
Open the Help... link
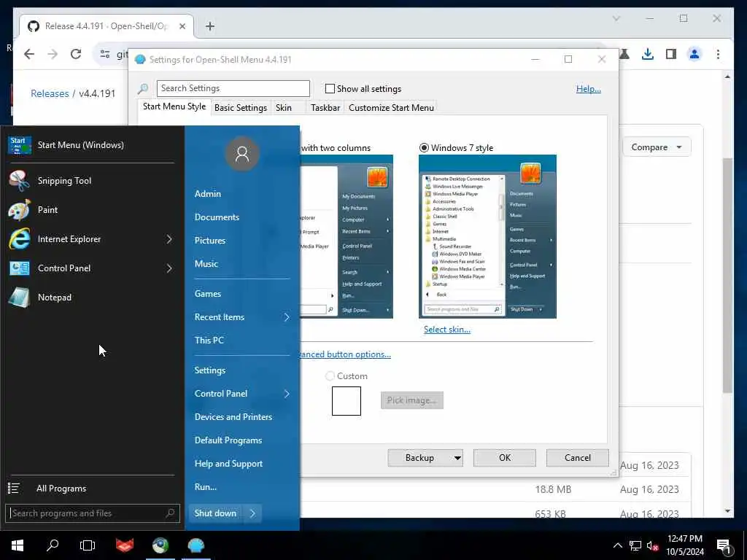tap(589, 88)
